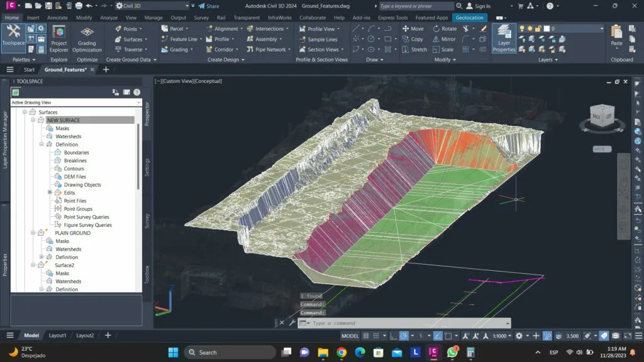Select the Move tool in Modify panel
This screenshot has width=644, height=362.
pos(414,29)
